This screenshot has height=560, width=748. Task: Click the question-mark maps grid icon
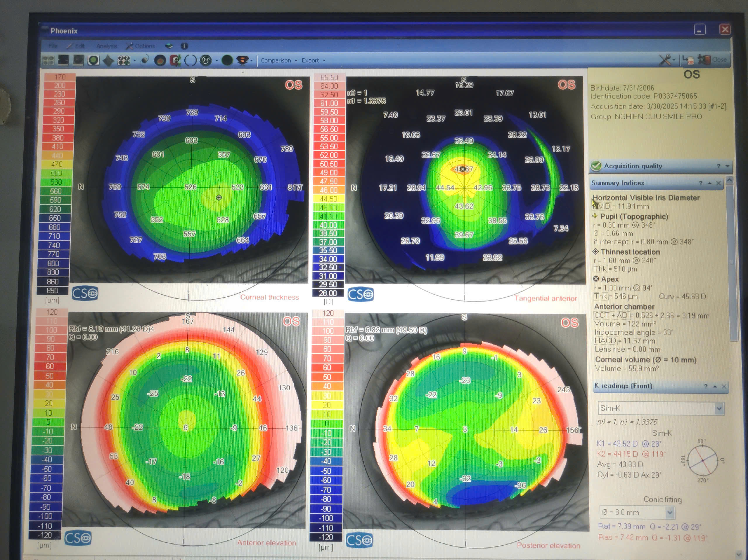[x=123, y=61]
